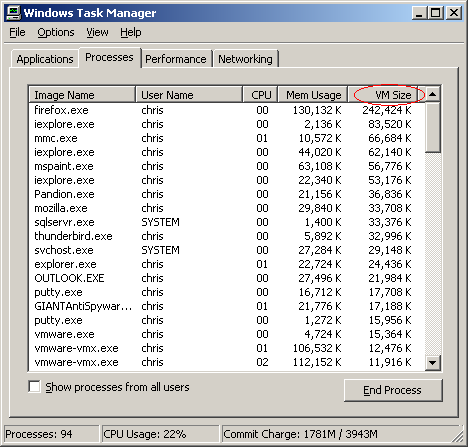Click the scroll up arrow button
Viewport: 468px width, 447px height.
[433, 94]
